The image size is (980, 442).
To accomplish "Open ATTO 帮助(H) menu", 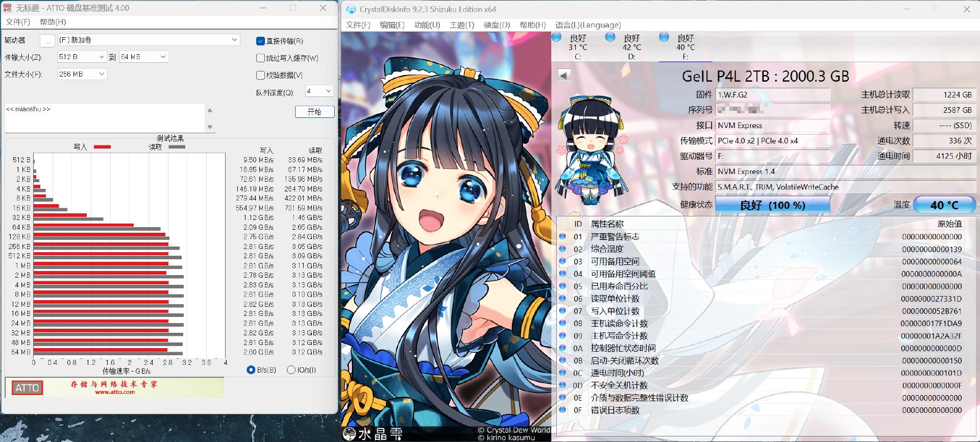I will click(x=53, y=22).
